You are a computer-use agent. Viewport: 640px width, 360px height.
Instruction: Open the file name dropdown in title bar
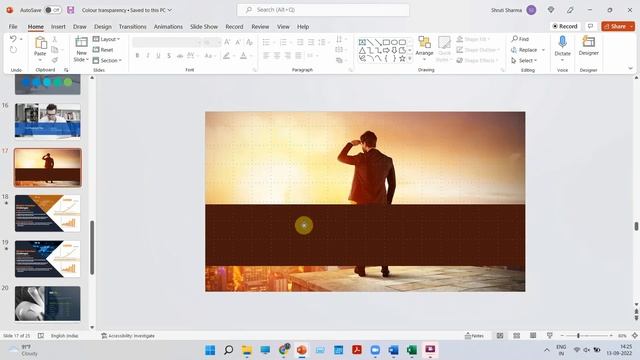170,10
